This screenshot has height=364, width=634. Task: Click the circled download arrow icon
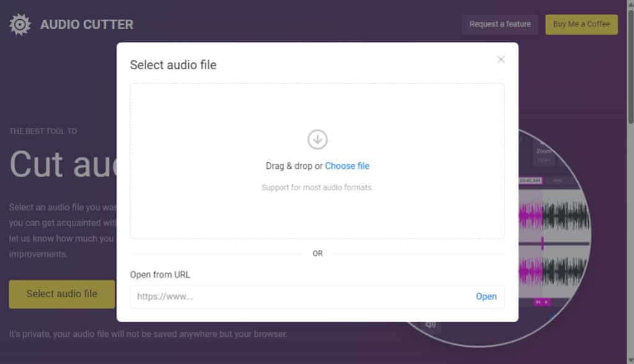[318, 139]
